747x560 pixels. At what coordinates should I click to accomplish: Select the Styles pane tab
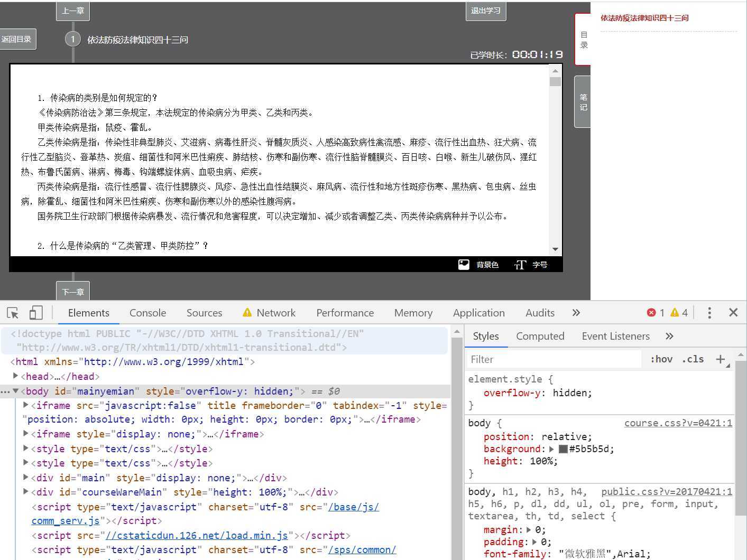(485, 336)
